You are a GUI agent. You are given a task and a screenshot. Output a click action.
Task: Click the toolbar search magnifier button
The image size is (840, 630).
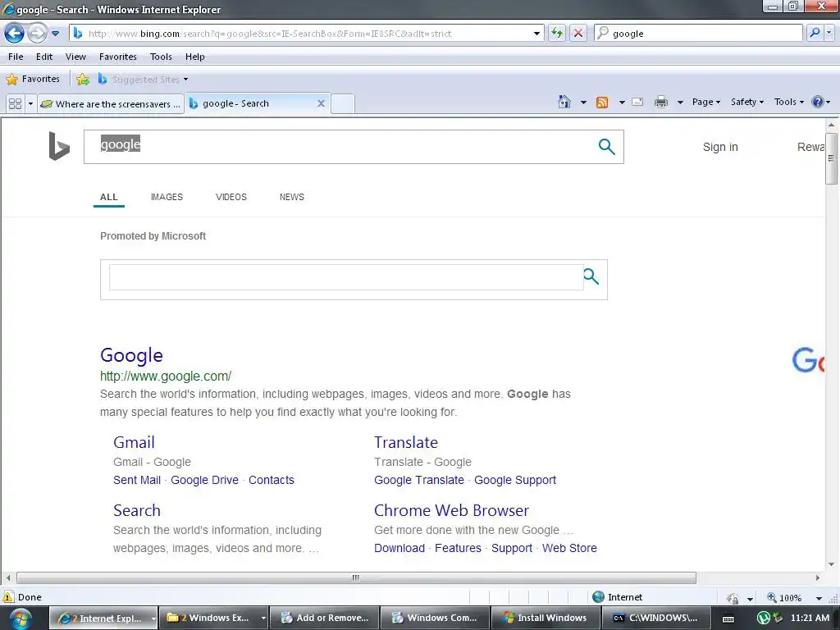[815, 33]
